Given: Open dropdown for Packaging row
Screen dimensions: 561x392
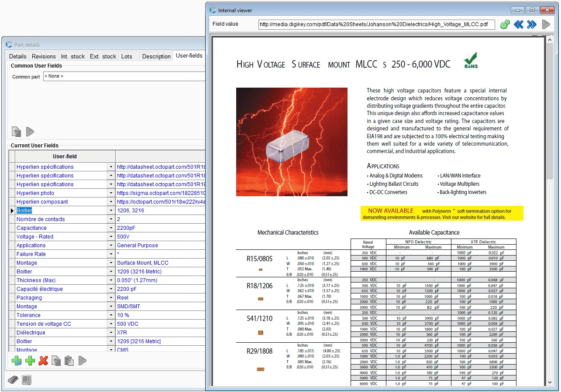Looking at the screenshot, I should [x=111, y=298].
